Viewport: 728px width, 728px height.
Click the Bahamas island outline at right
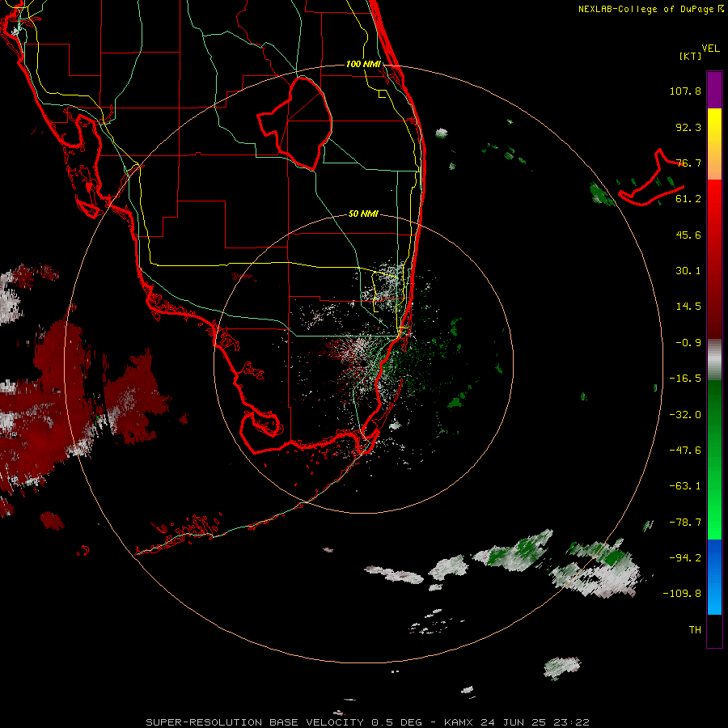(651, 177)
